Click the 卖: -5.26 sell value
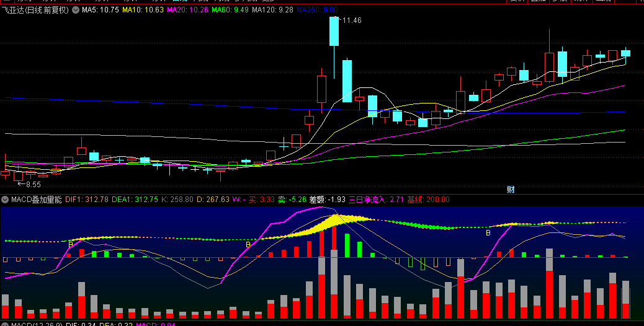644x326 pixels. tap(292, 200)
